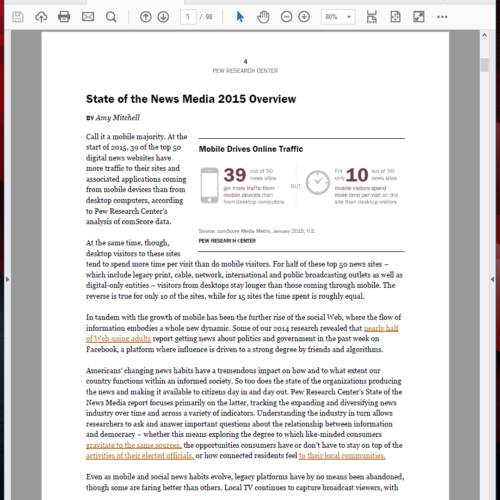Click the 'State of the News Media 2015 Overview' heading
The height and width of the screenshot is (500, 500).
pyautogui.click(x=191, y=99)
